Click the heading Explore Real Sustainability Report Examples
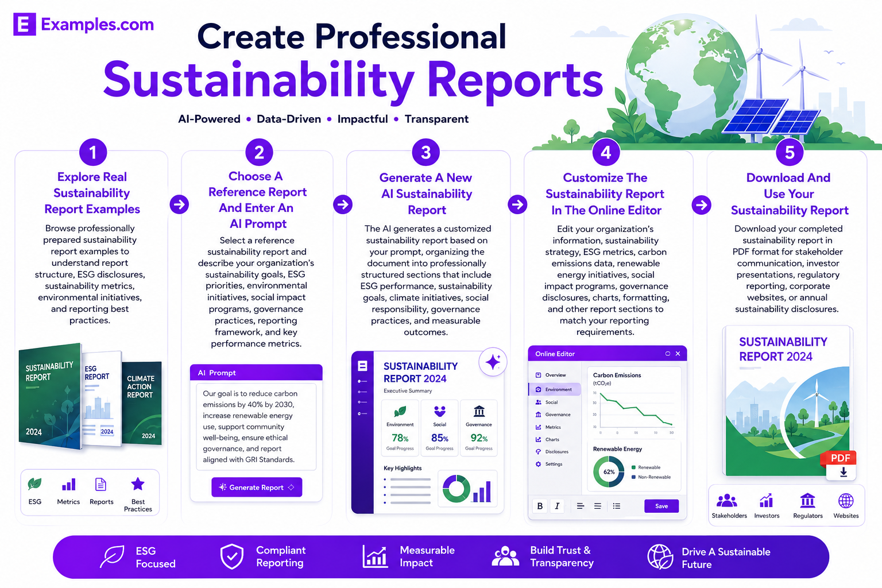The height and width of the screenshot is (588, 882). pyautogui.click(x=92, y=193)
